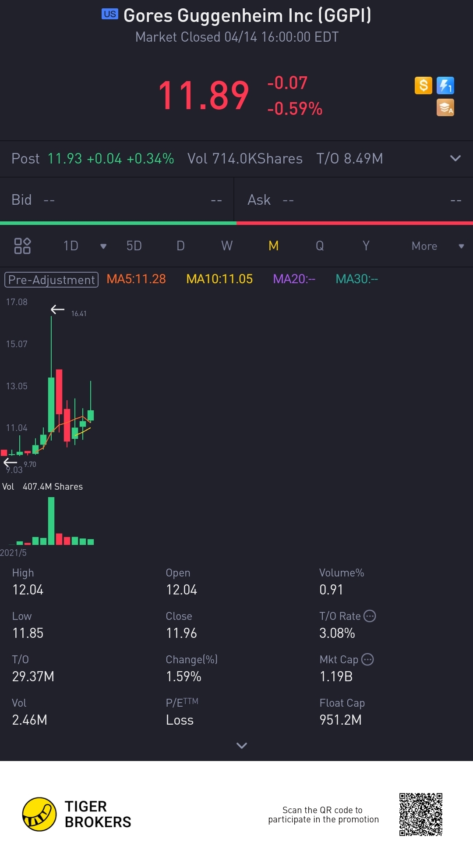This screenshot has height=868, width=473.
Task: Tap the 9.70 chart low marker
Action: coord(30,465)
